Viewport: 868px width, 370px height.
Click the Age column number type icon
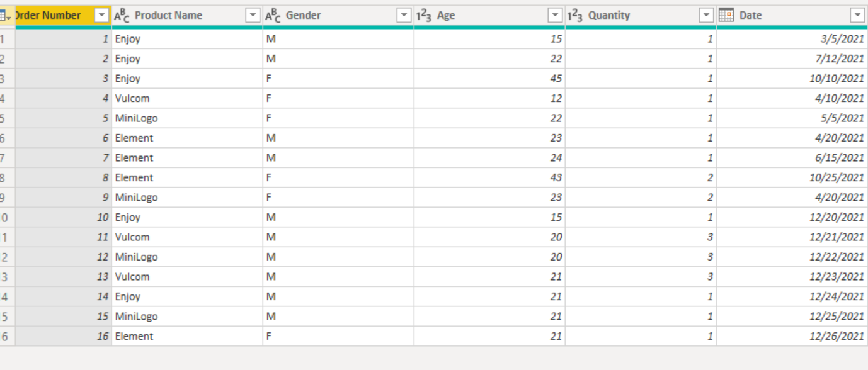424,16
